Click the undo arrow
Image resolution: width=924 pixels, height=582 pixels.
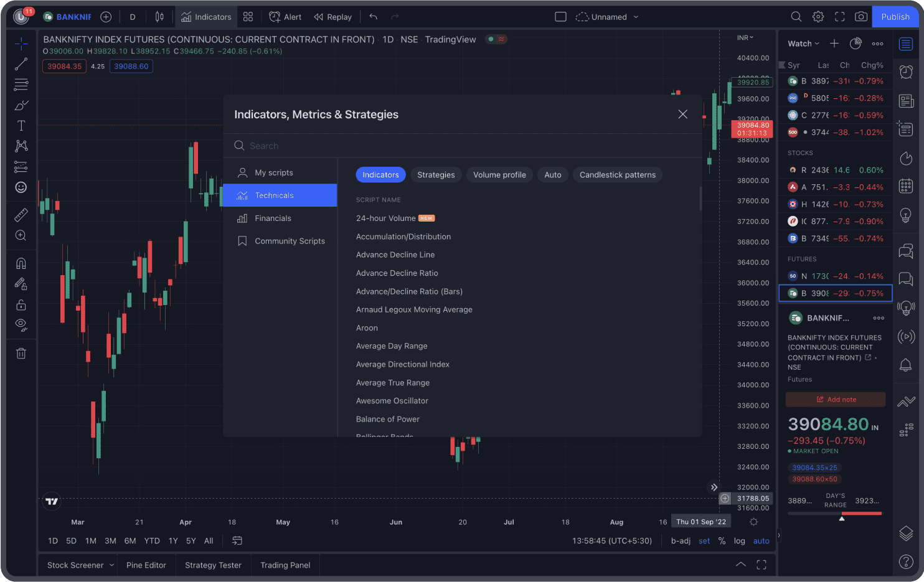tap(373, 17)
